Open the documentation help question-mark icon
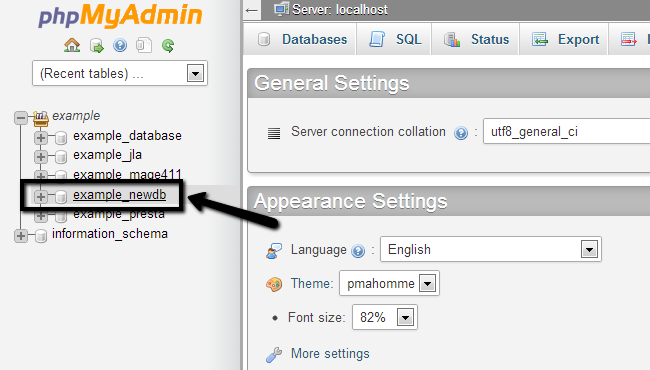This screenshot has width=650, height=370. click(120, 45)
